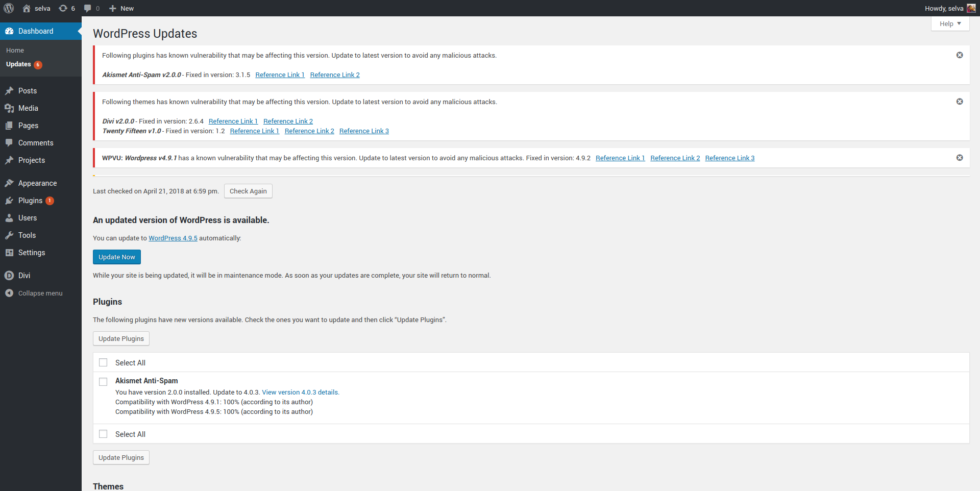
Task: Open the comments bubble in the admin bar
Action: tap(88, 8)
